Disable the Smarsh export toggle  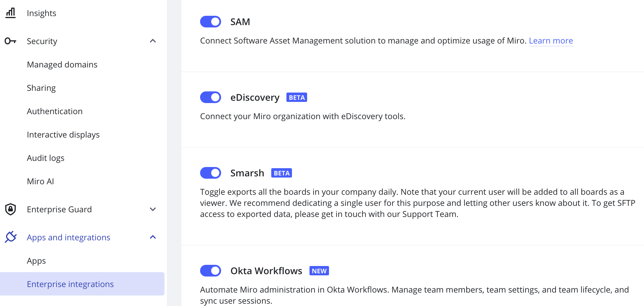tap(211, 173)
